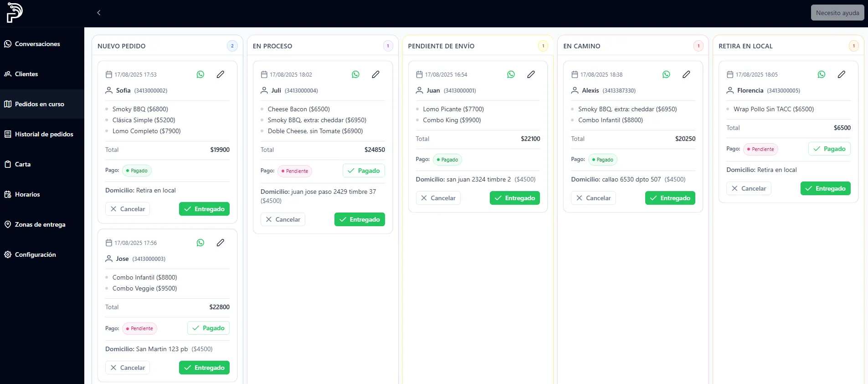Mark Juli's order payment as Pagado
Viewport: 868px width, 384px height.
[x=364, y=171]
